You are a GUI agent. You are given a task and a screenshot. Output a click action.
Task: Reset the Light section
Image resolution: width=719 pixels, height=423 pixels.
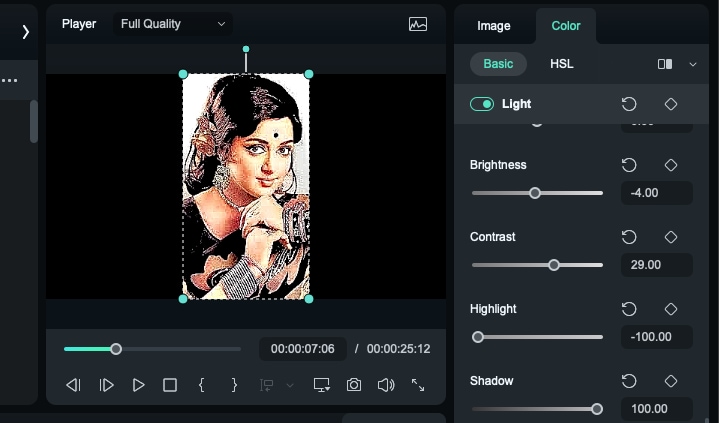pyautogui.click(x=629, y=104)
